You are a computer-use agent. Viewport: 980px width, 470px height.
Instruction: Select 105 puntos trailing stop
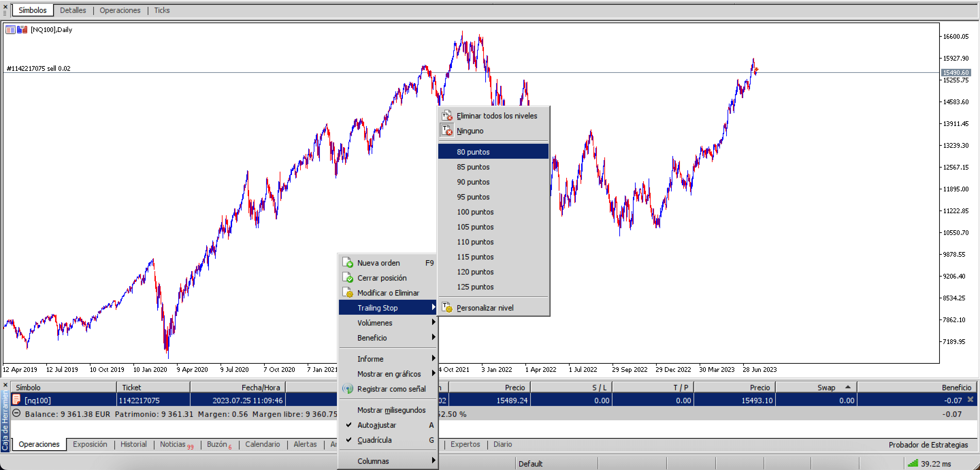pos(493,226)
